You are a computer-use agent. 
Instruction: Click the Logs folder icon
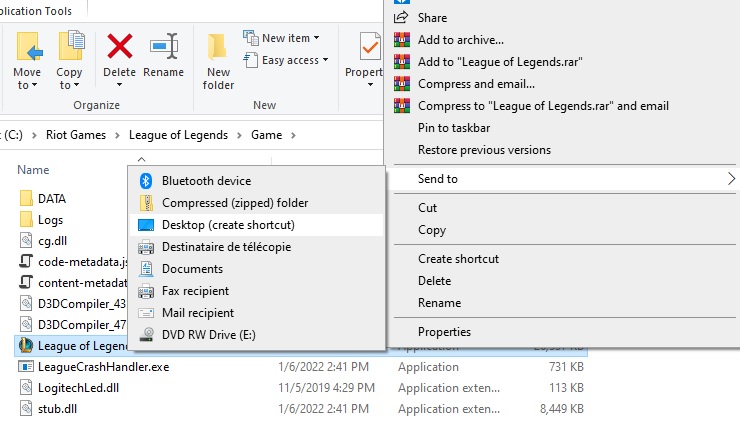[x=26, y=219]
